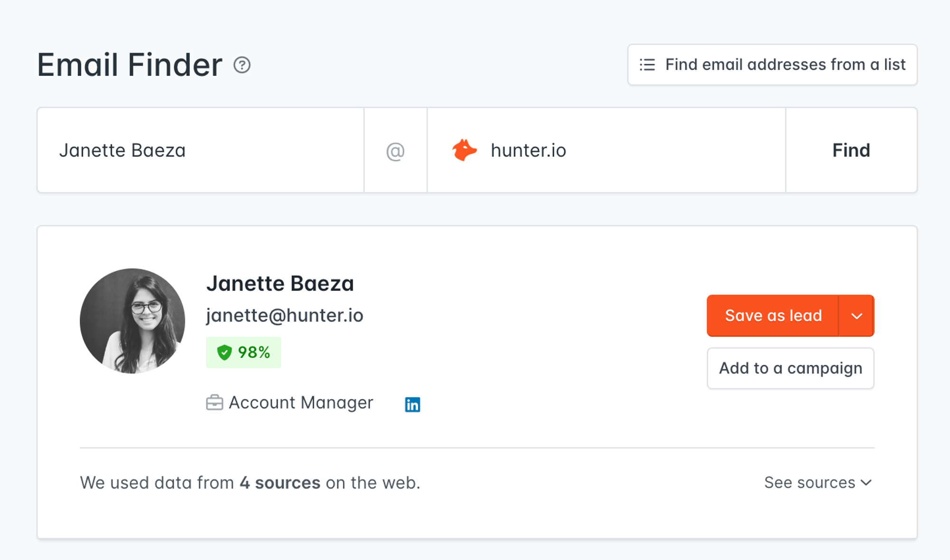Expand the Save as lead dropdown arrow

(x=857, y=316)
